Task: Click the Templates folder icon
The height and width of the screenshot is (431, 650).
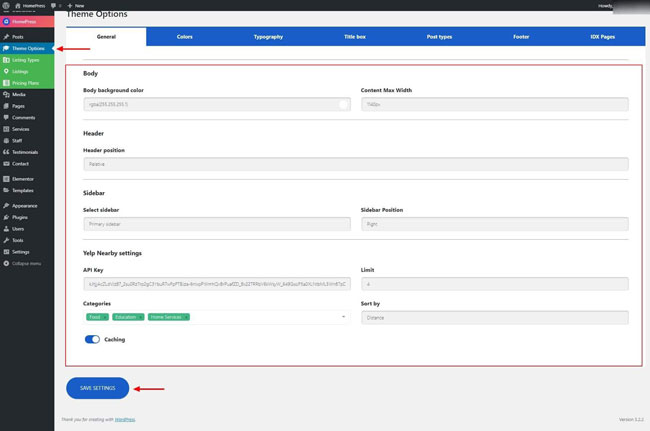Action: (x=6, y=191)
